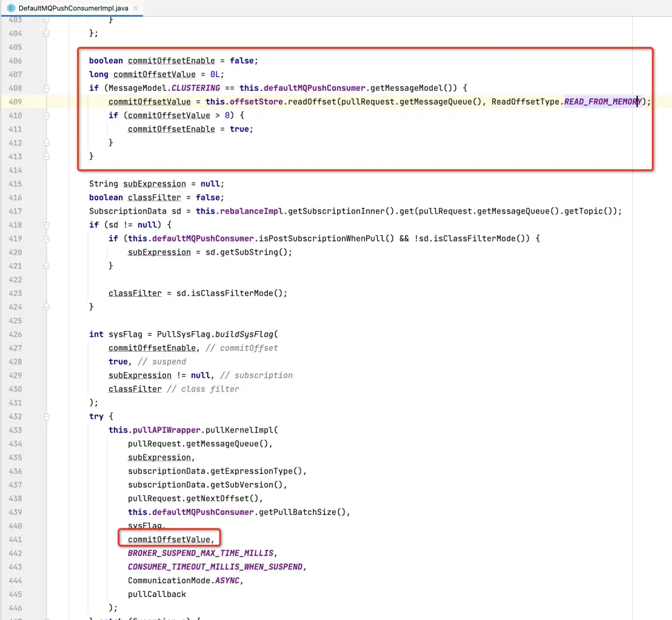Click the 'true' keyword on line 411
Image resolution: width=672 pixels, height=620 pixels.
point(239,129)
